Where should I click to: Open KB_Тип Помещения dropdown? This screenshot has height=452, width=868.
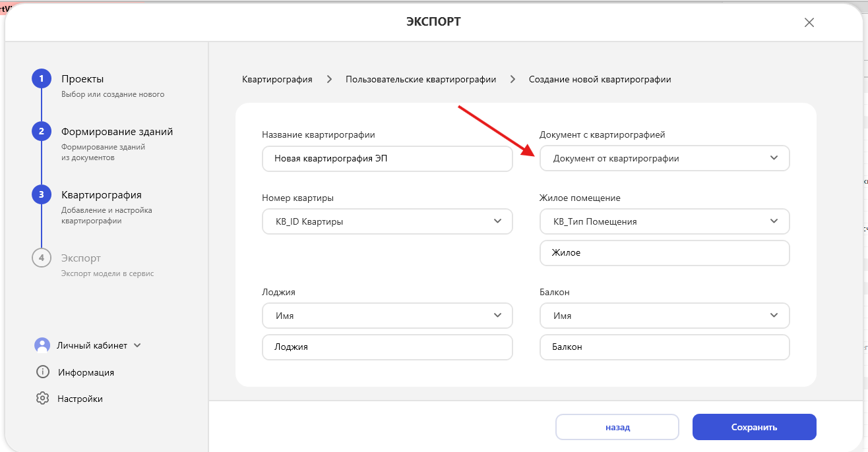pos(664,221)
